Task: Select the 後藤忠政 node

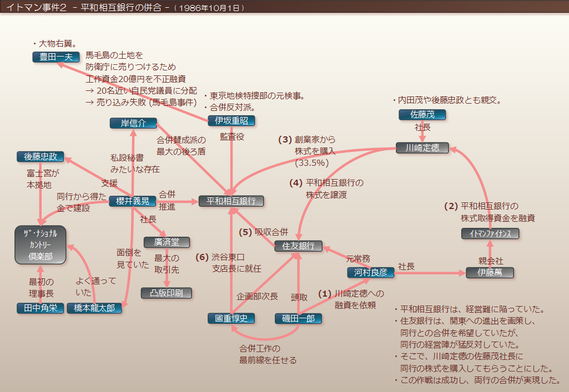Action: pos(41,156)
